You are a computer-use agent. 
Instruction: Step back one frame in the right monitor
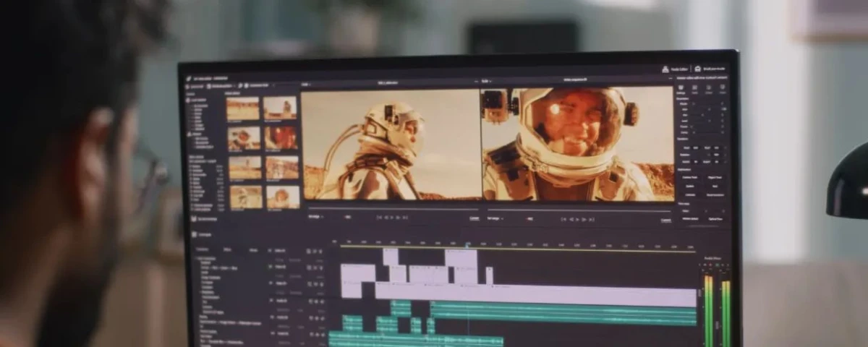(x=571, y=219)
